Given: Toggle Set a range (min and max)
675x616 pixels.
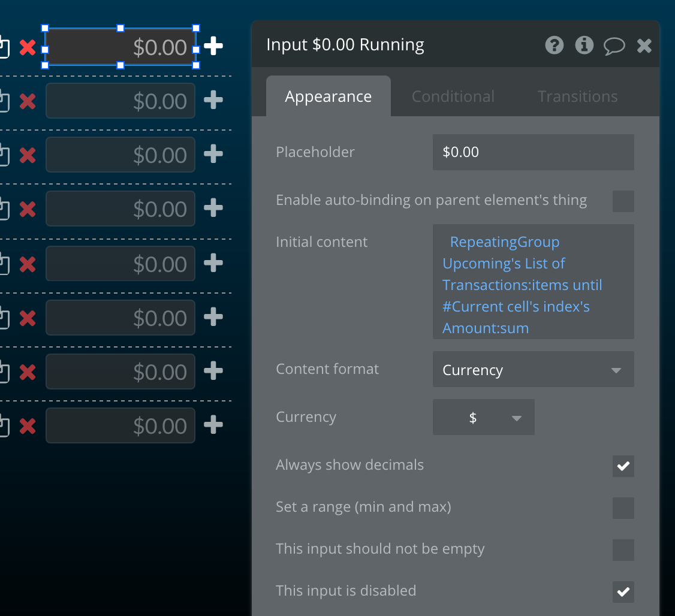Looking at the screenshot, I should [x=623, y=508].
